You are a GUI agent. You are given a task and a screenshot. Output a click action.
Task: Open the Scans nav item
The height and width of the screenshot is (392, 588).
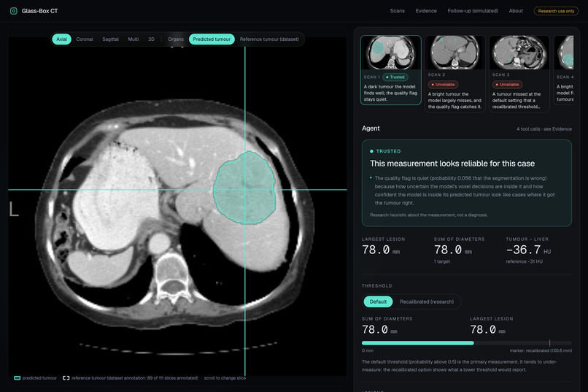tap(397, 11)
